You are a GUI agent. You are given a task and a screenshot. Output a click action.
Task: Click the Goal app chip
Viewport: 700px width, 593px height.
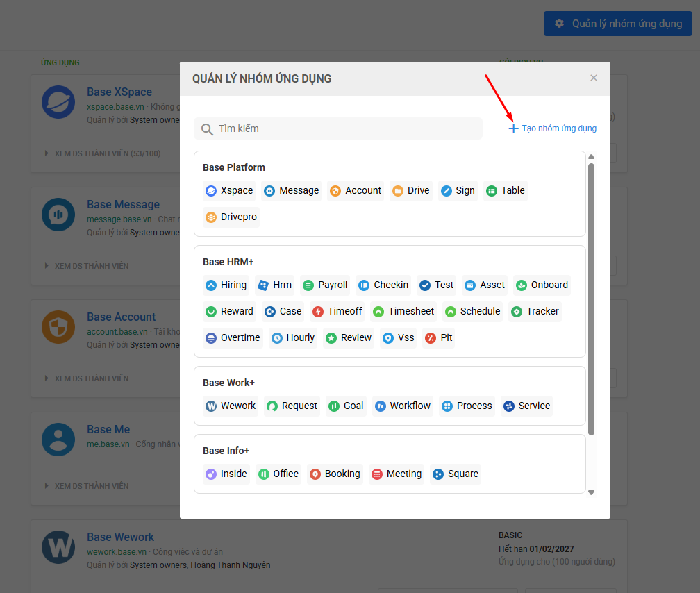346,406
